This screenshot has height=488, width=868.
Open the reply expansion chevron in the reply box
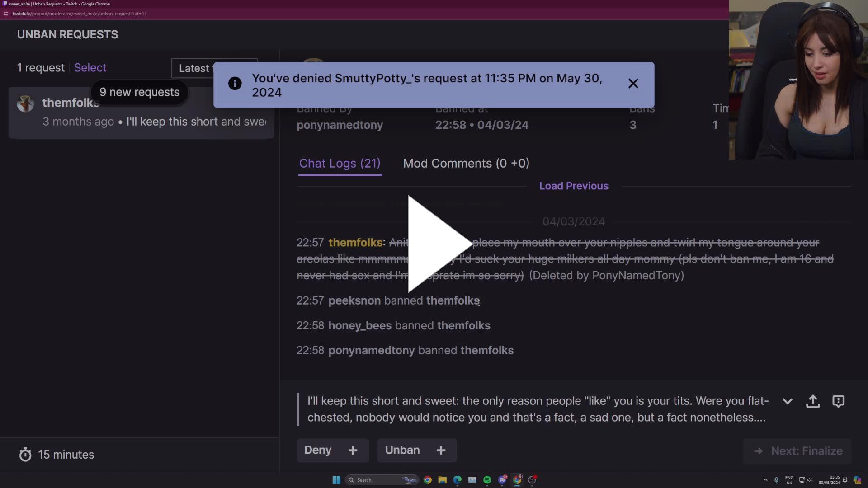[x=788, y=401]
